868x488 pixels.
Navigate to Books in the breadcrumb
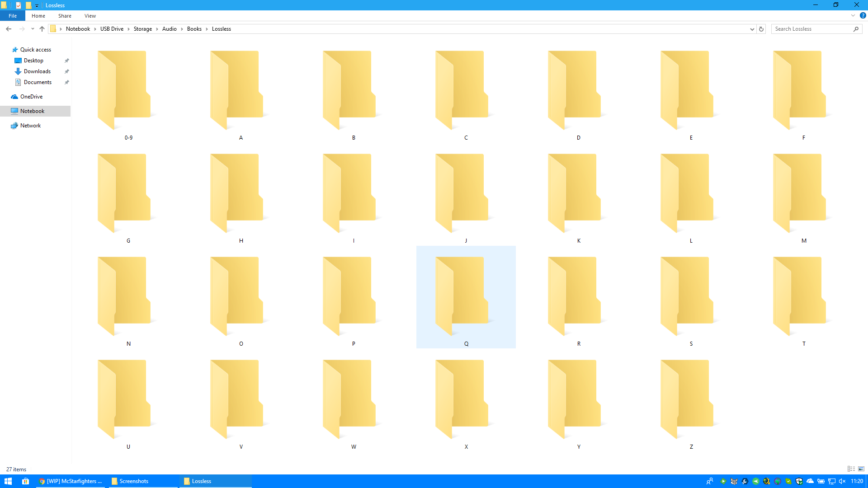pyautogui.click(x=194, y=29)
